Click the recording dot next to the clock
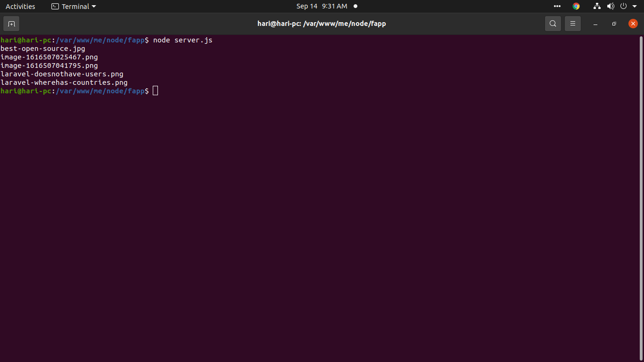This screenshot has height=362, width=644. [x=355, y=6]
